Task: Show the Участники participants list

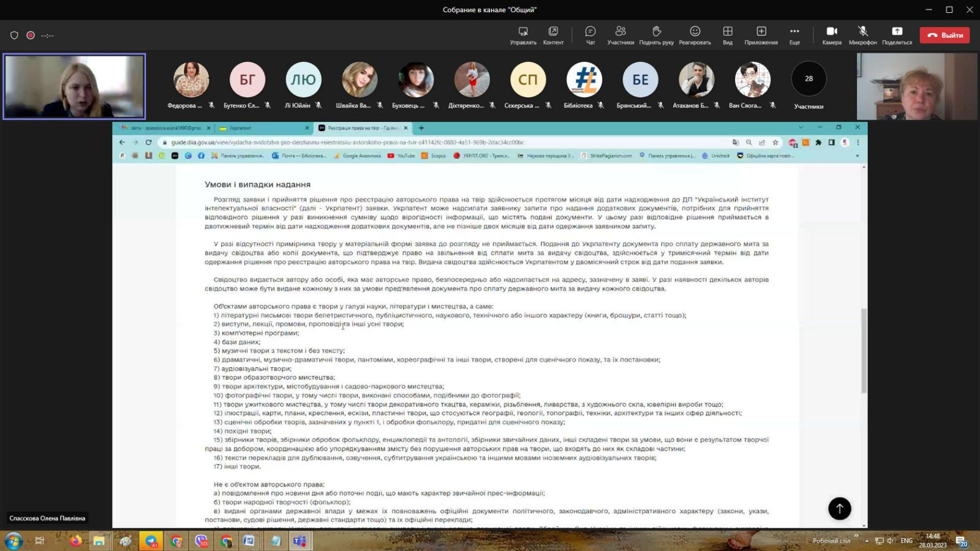Action: coord(620,35)
